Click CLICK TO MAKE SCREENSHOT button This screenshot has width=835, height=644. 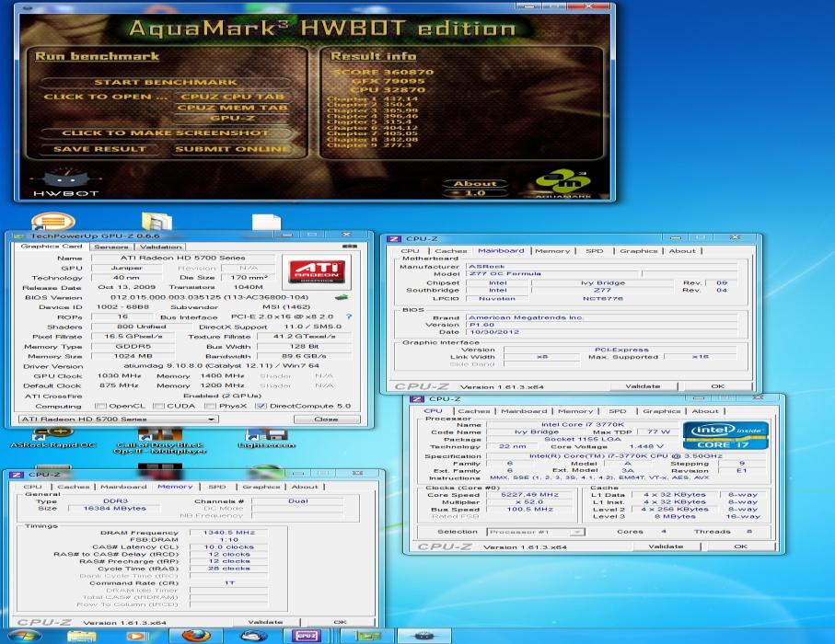(166, 133)
